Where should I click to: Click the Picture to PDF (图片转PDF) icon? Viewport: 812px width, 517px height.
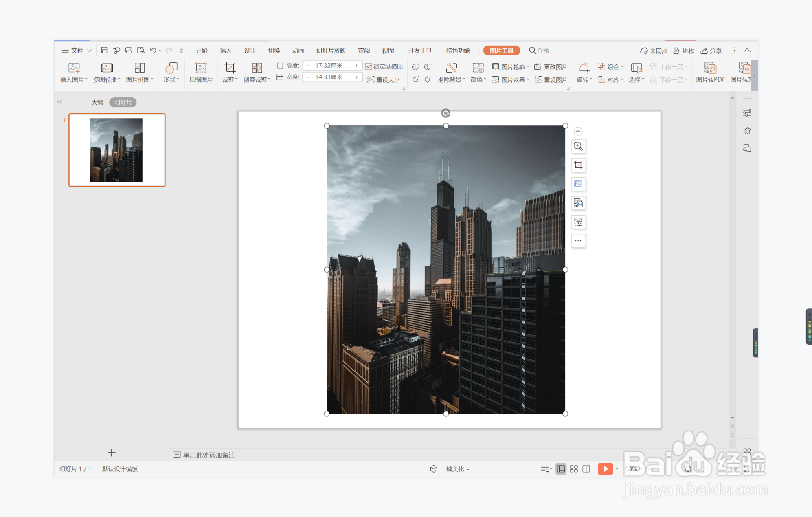(710, 68)
